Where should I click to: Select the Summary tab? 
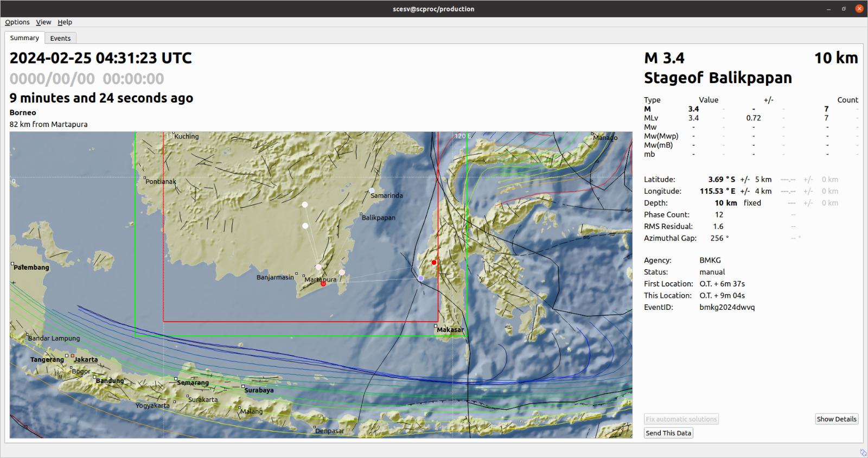pyautogui.click(x=24, y=38)
